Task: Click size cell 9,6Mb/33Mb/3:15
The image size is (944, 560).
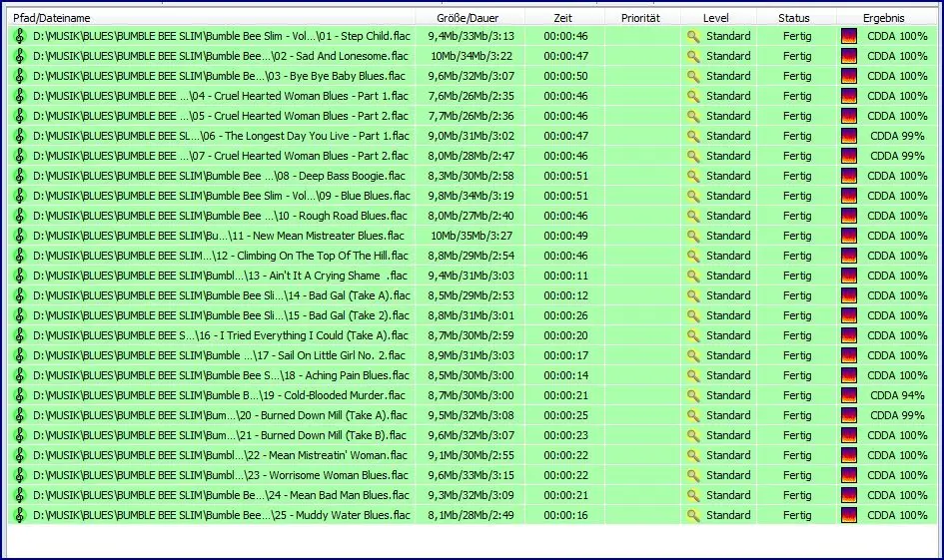Action: click(472, 475)
